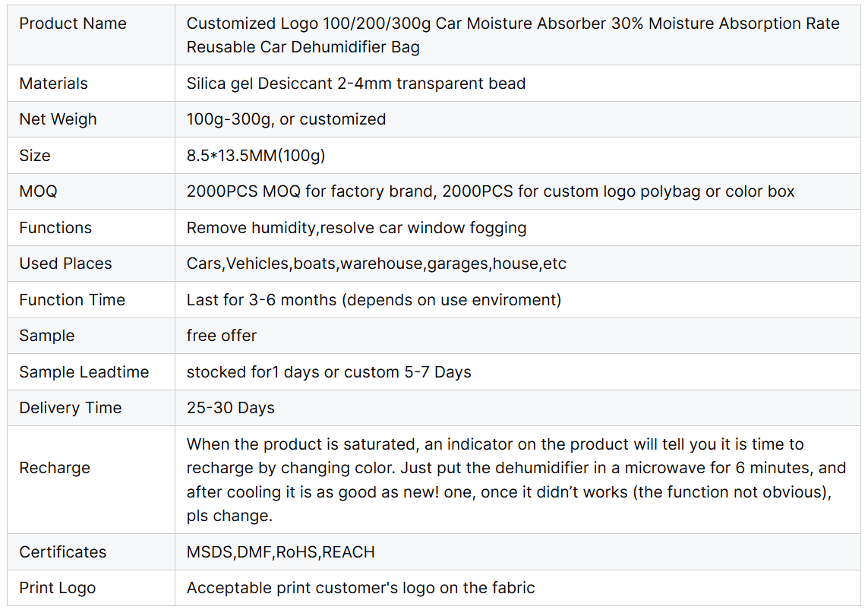
Task: Click the 25-30 Days delivery value
Action: pos(230,408)
